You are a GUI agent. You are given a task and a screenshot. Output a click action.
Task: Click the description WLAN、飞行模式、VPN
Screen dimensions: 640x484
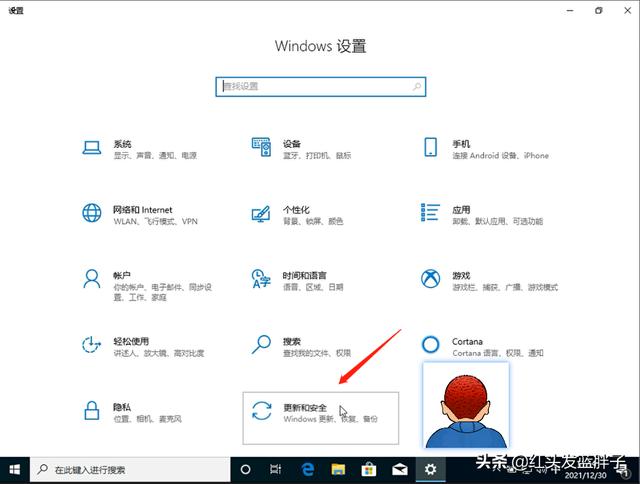click(x=155, y=221)
